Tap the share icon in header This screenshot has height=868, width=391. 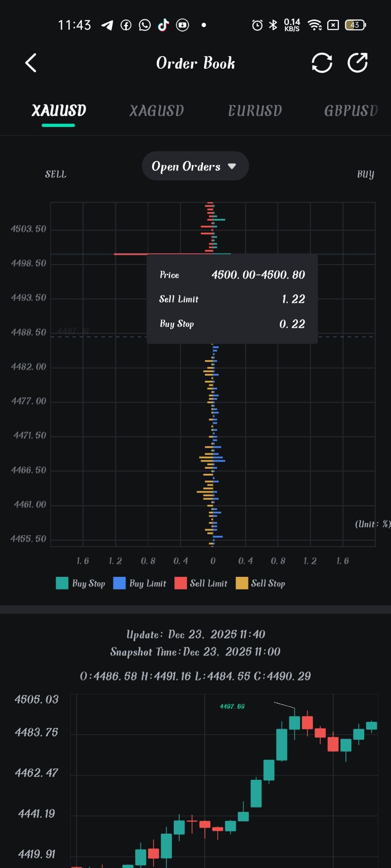tap(358, 63)
